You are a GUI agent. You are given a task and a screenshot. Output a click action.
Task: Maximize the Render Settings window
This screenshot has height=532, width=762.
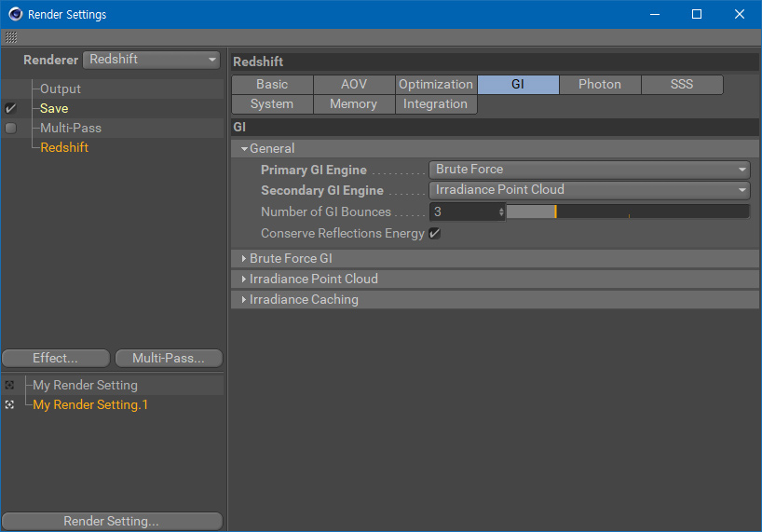697,14
